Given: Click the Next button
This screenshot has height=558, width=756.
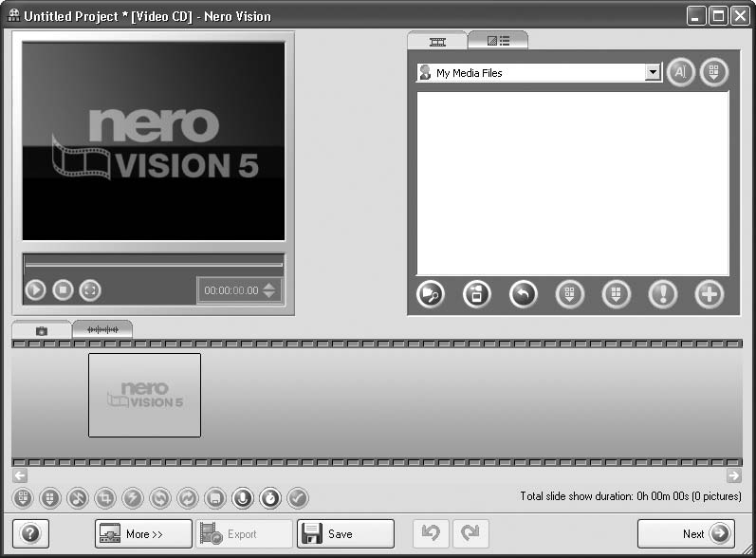Looking at the screenshot, I should point(686,534).
